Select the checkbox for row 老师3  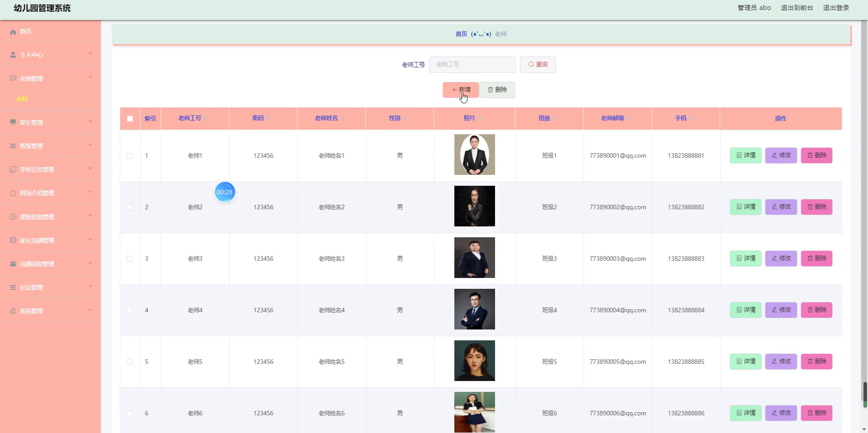tap(130, 259)
